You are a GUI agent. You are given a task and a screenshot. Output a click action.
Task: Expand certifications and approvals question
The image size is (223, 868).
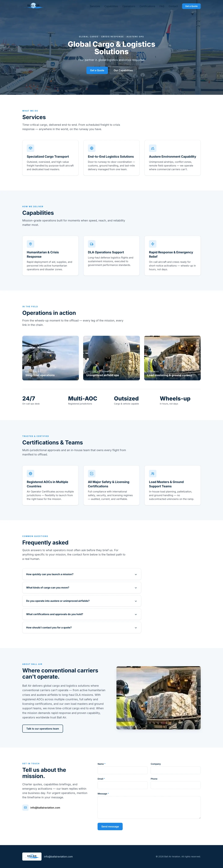tap(81, 614)
